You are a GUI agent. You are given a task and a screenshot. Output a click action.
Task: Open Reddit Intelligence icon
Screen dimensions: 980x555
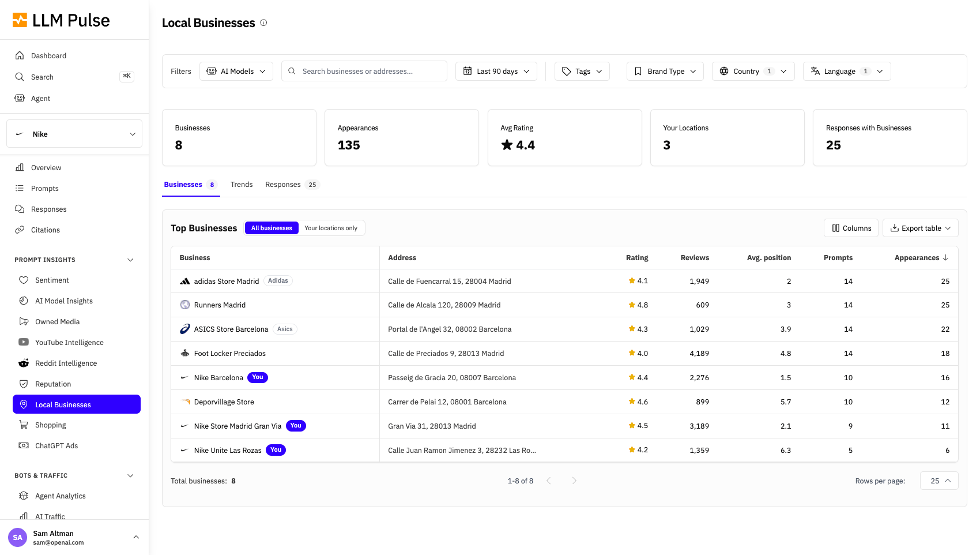tap(24, 363)
